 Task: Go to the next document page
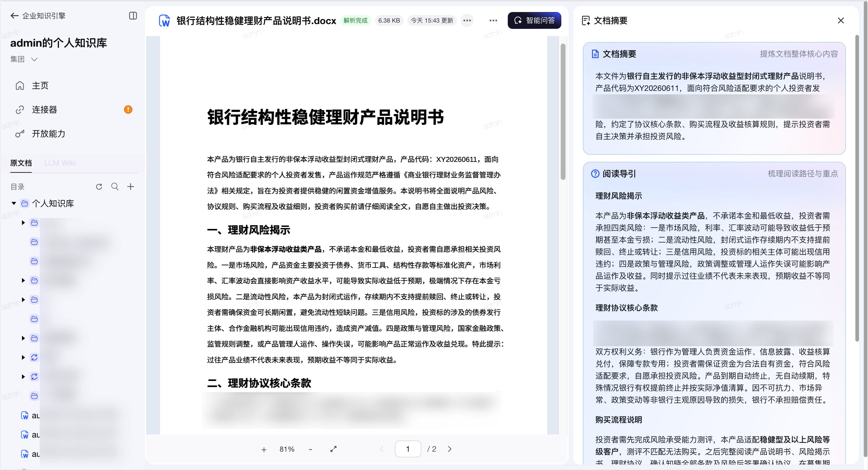450,449
